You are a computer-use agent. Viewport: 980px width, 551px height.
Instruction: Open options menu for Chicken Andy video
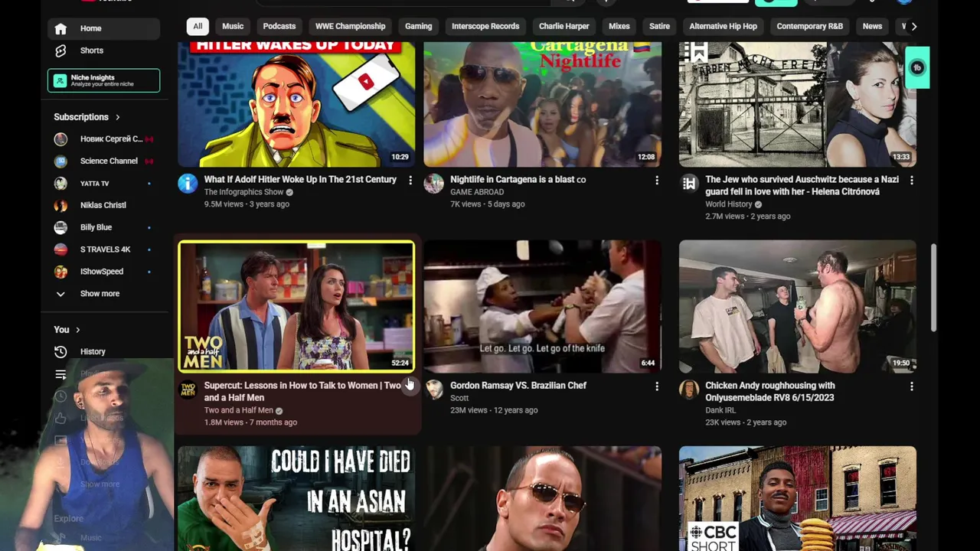tap(911, 386)
